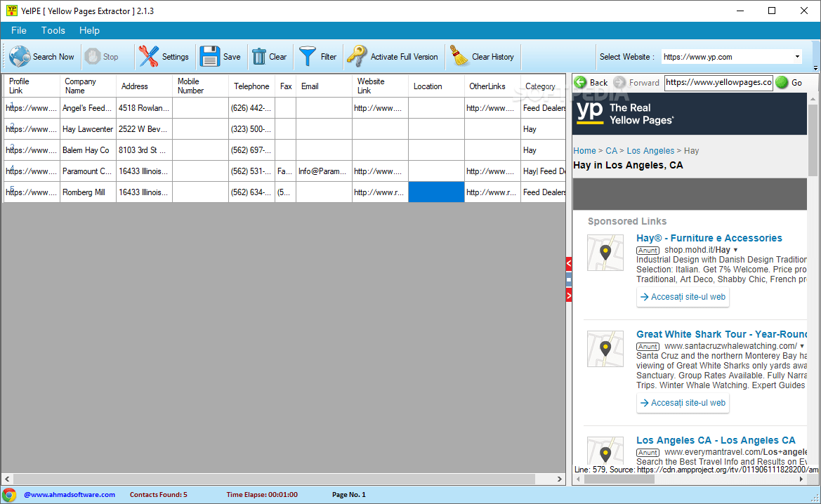Expand the shop.mohd.it/Hay ad dropdown arrow
The image size is (821, 504).
[735, 250]
